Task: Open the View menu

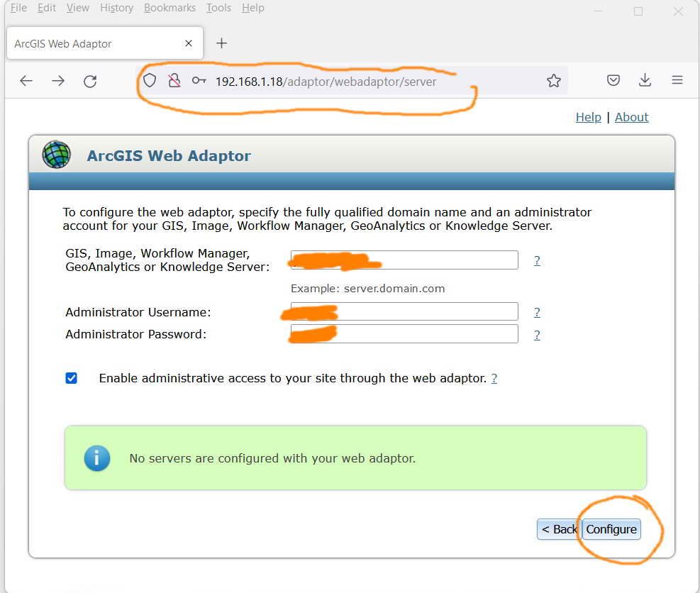Action: pyautogui.click(x=78, y=8)
